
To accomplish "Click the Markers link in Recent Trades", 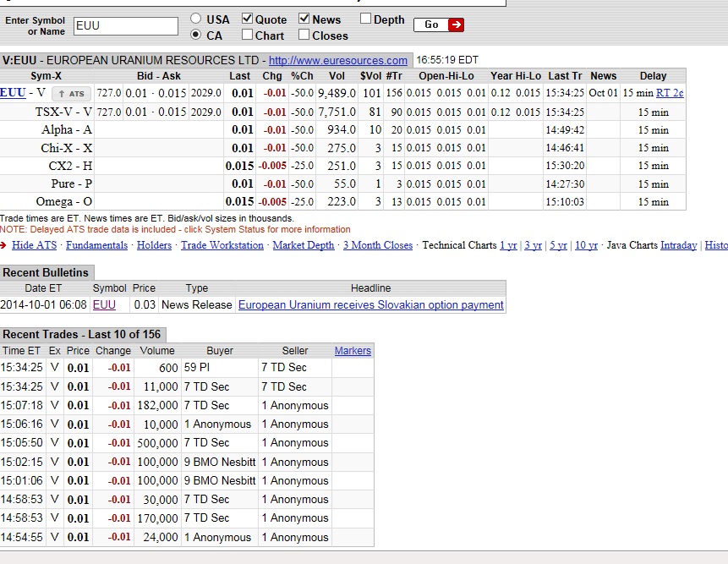I will pyautogui.click(x=353, y=351).
